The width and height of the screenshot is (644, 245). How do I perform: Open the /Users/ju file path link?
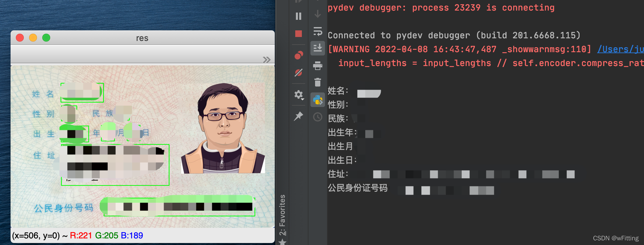coord(621,49)
